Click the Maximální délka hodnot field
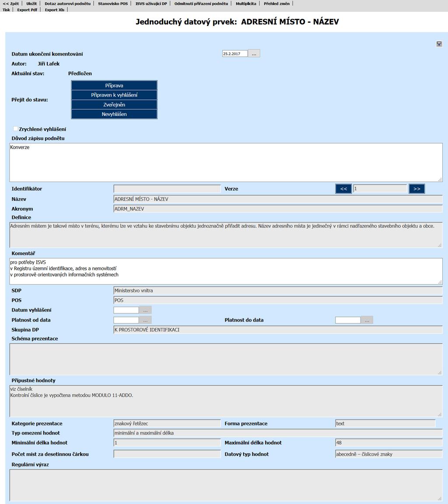This screenshot has height=504, width=448. pyautogui.click(x=389, y=443)
